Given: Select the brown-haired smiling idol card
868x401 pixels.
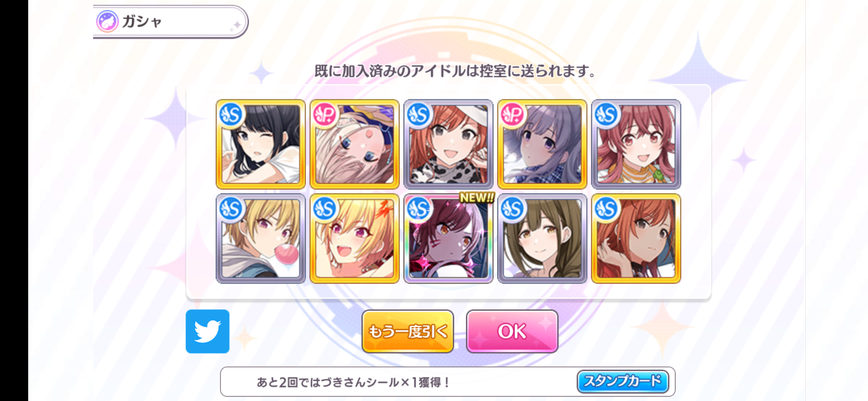Looking at the screenshot, I should tap(542, 238).
